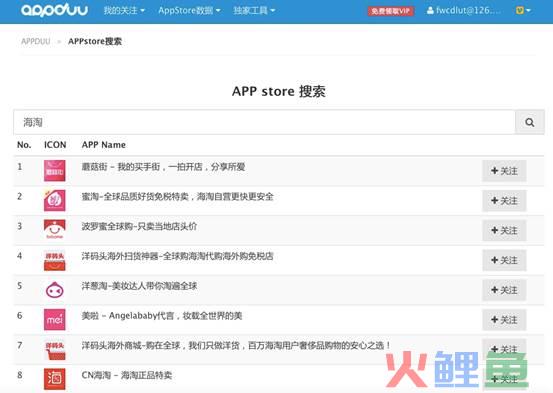The image size is (553, 393).
Task: Click the APPstore搜索 breadcrumb
Action: [95, 41]
